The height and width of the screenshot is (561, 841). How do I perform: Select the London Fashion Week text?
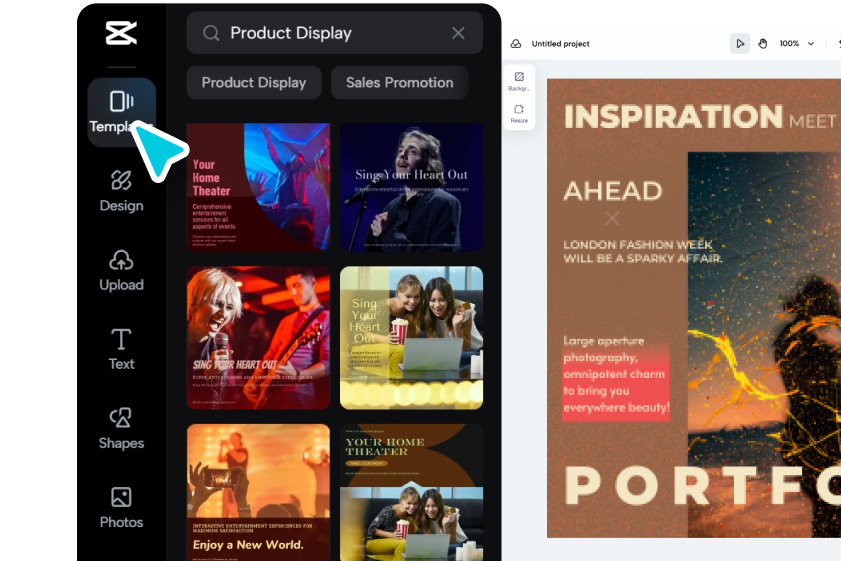[643, 252]
